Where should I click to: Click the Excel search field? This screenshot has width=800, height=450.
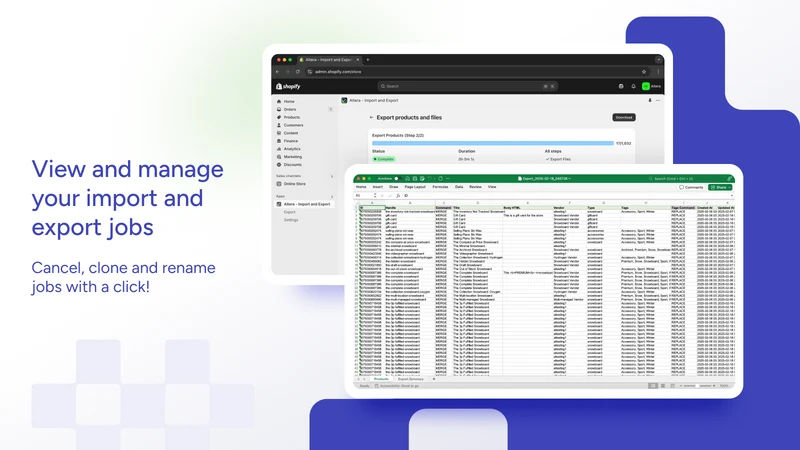[672, 179]
